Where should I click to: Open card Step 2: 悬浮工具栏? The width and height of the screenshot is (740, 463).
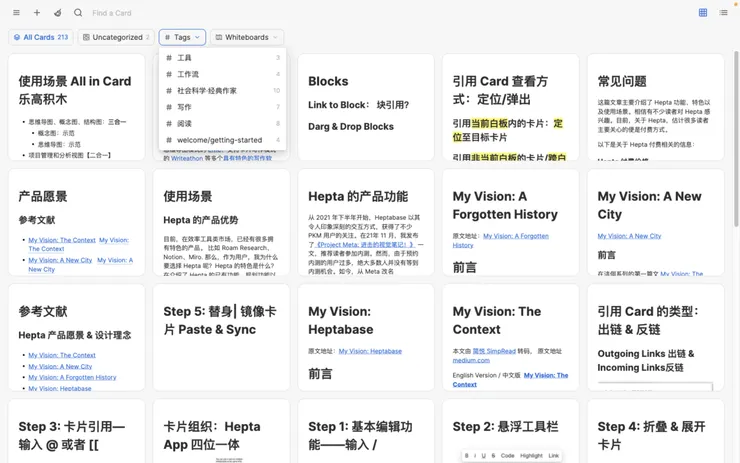[x=511, y=431]
